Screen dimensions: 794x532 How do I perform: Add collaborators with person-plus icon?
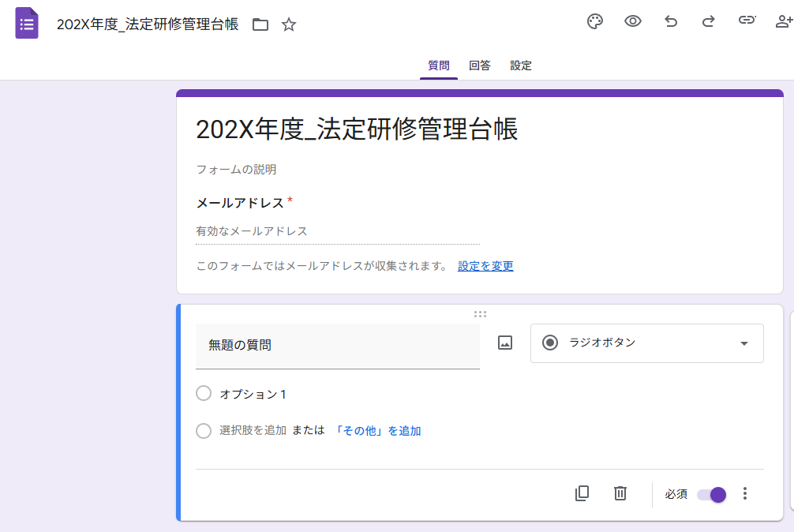click(x=784, y=21)
